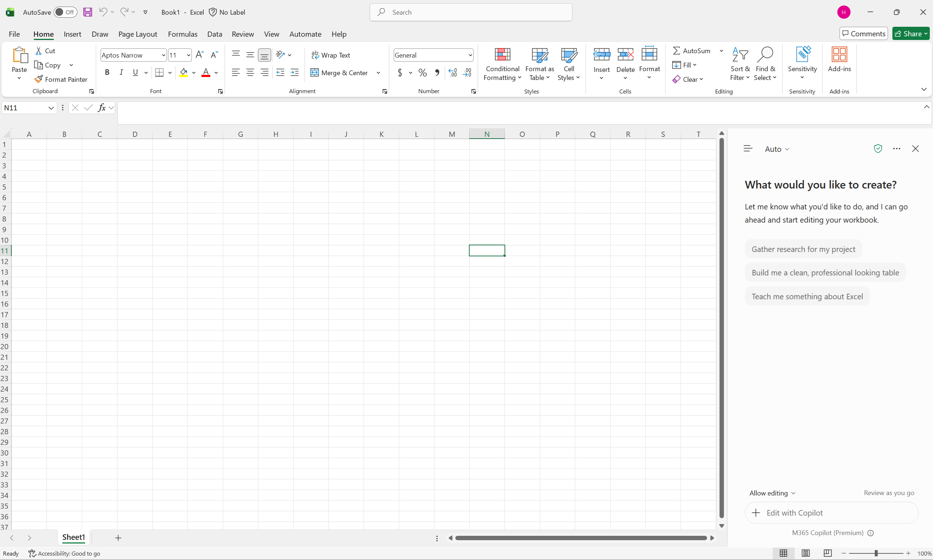Open the Copilot pane hamburger menu
The height and width of the screenshot is (560, 933).
point(748,149)
